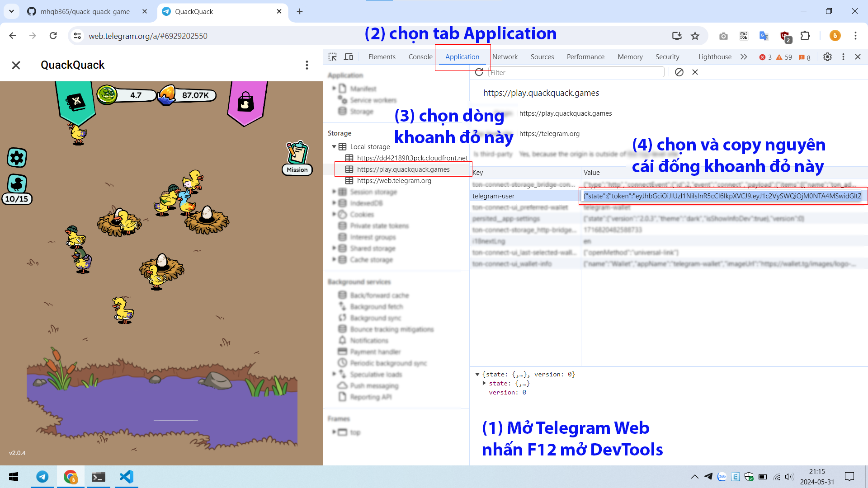Viewport: 868px width, 488px height.
Task: Show more DevTools tabs chevron
Action: click(744, 57)
